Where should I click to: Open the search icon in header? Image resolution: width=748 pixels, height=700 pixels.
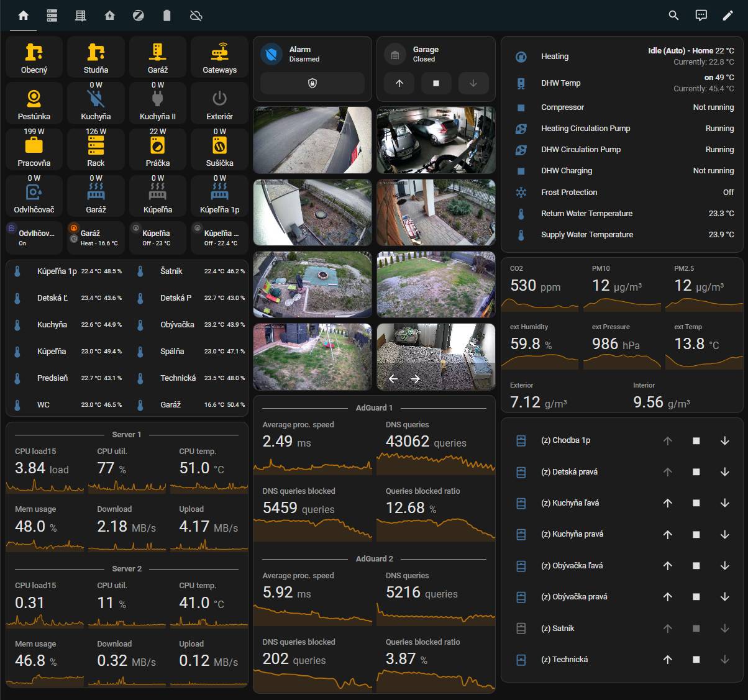point(673,16)
